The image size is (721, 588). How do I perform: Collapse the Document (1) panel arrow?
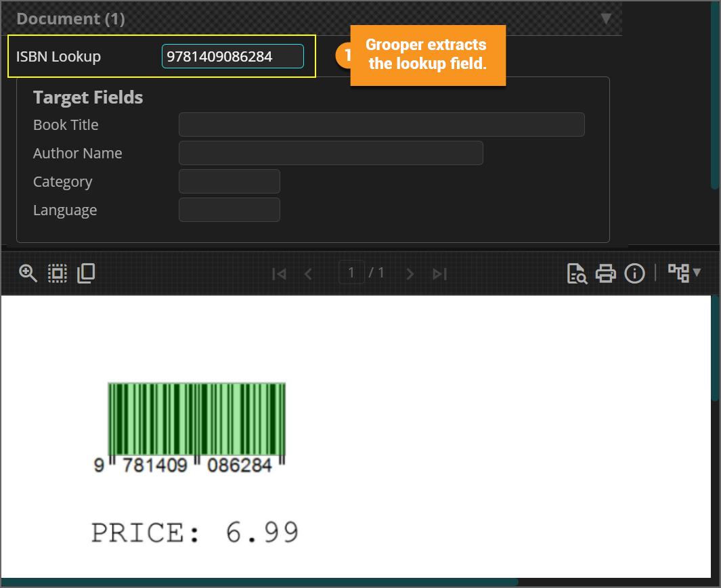(x=606, y=18)
